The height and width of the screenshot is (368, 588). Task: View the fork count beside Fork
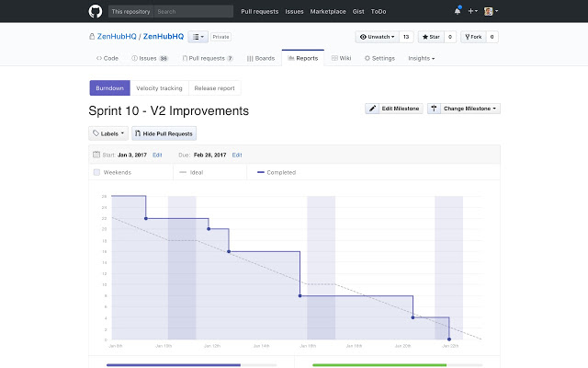tap(492, 37)
